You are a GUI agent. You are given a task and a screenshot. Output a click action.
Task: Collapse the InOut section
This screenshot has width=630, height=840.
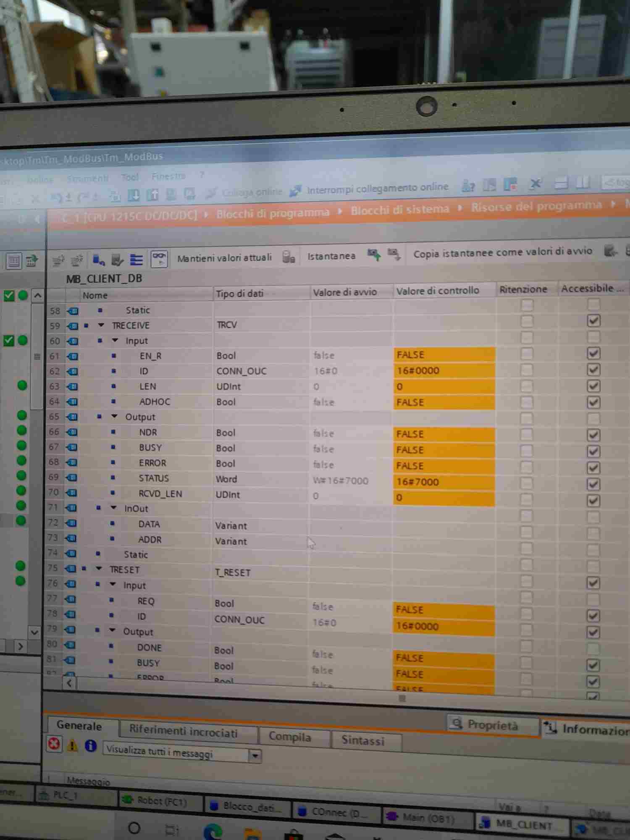point(113,508)
